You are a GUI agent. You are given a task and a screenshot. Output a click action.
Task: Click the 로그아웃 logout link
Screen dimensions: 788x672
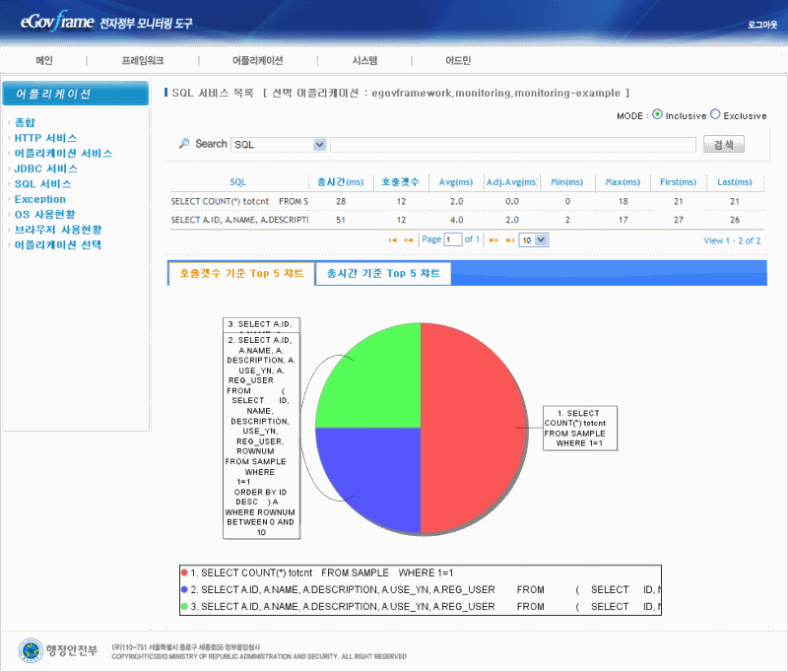[x=762, y=23]
